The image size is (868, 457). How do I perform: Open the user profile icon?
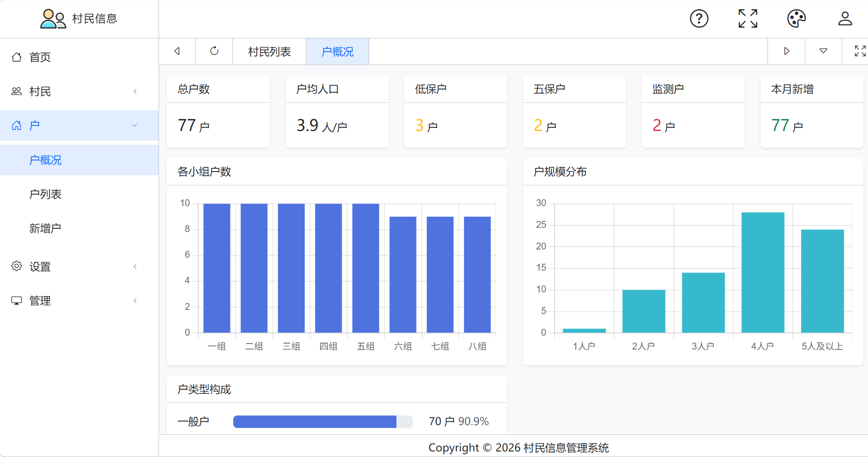[x=845, y=19]
